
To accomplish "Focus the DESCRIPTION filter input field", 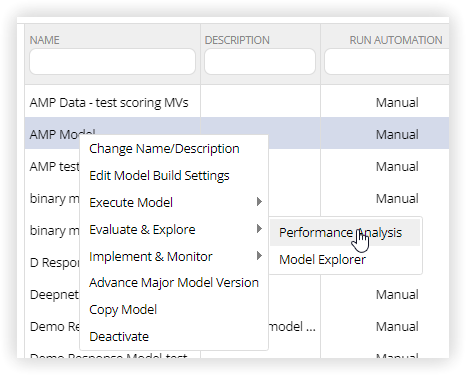I will click(x=260, y=61).
